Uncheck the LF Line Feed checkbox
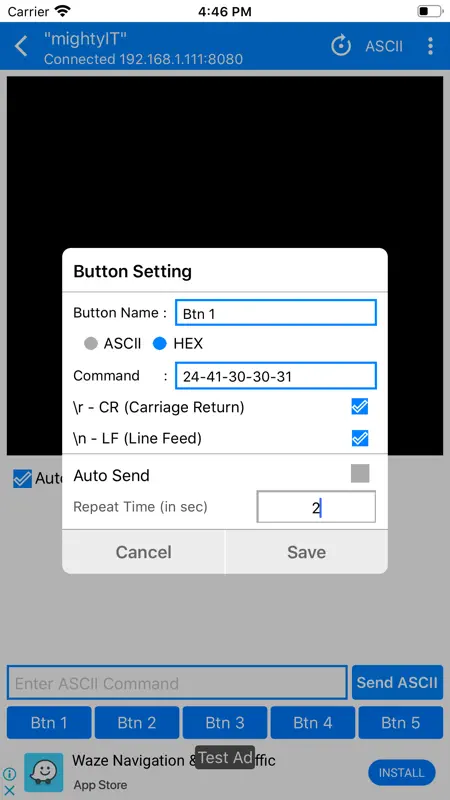Screen dimensions: 450x800 coord(360,438)
